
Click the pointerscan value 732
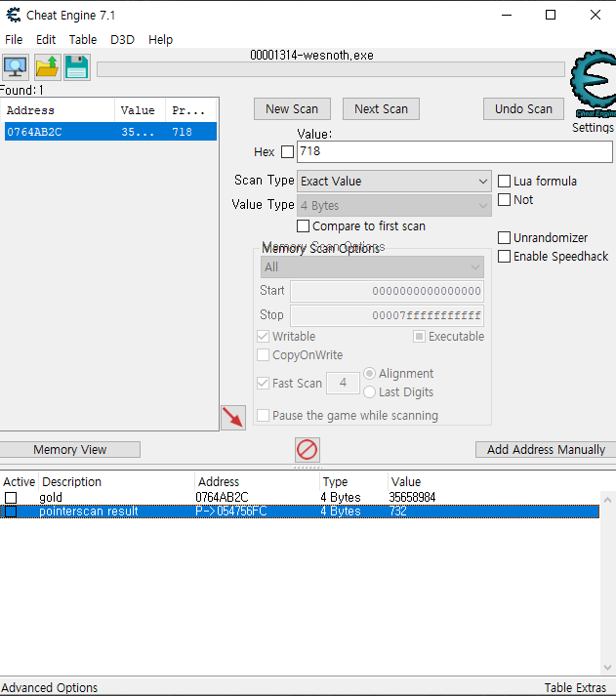pos(397,512)
